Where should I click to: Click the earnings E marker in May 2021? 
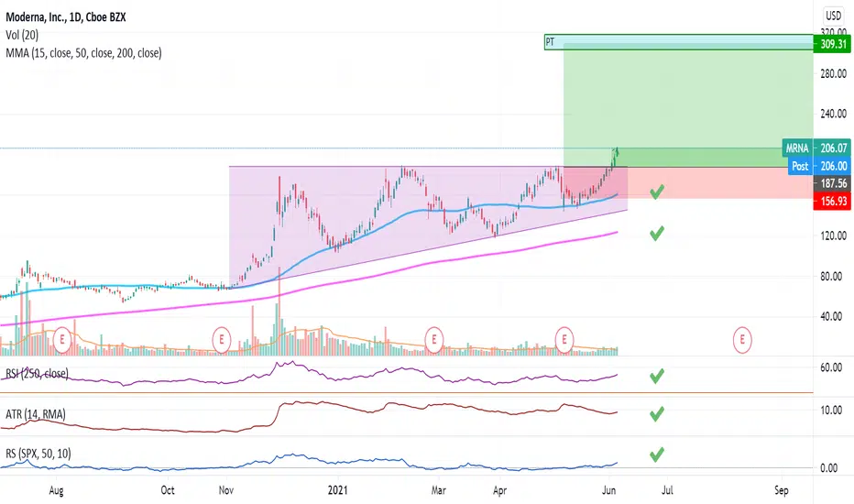(x=564, y=340)
